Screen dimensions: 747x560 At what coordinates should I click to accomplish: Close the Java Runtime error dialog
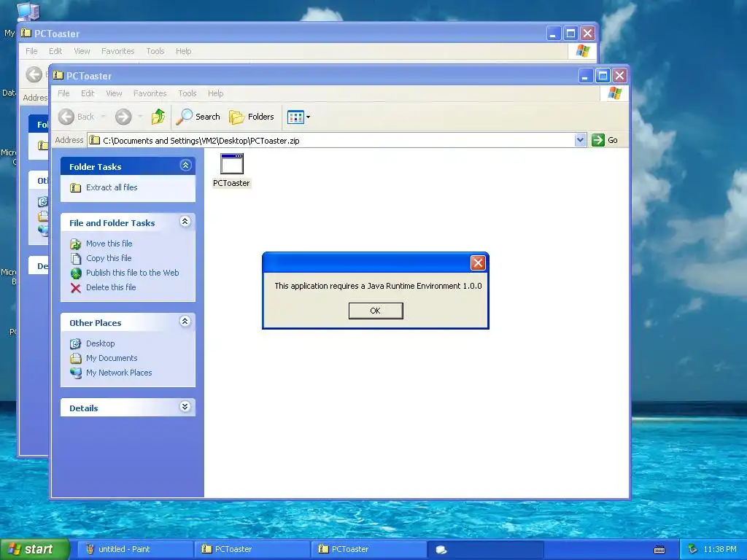click(478, 262)
